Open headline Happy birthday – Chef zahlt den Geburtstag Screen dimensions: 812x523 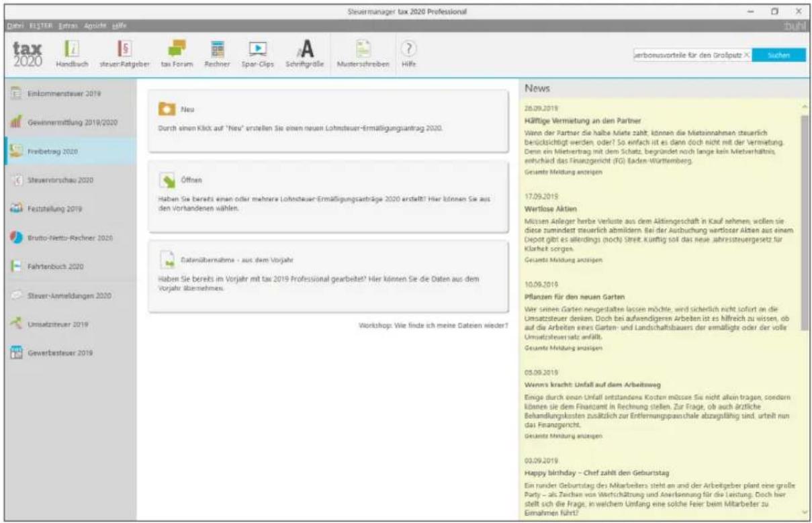pos(598,473)
